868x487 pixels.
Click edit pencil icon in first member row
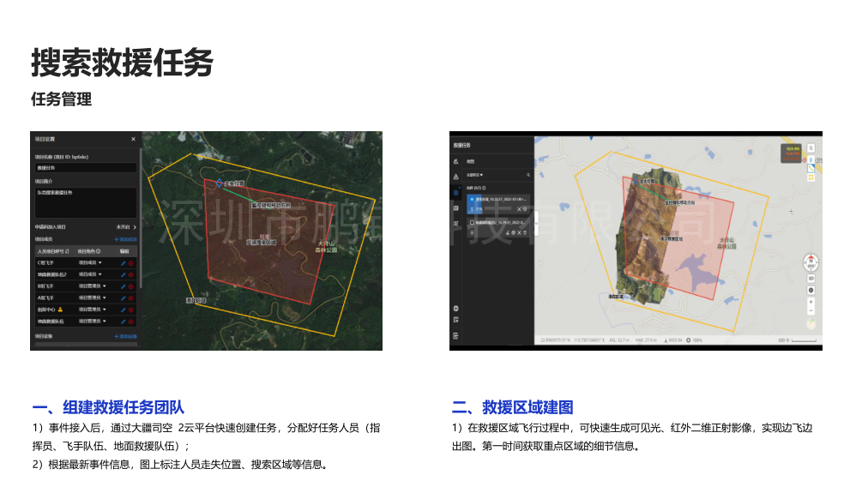[124, 262]
